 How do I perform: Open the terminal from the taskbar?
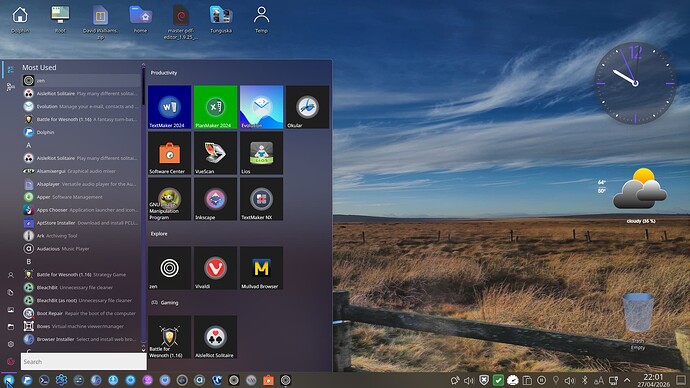44,380
